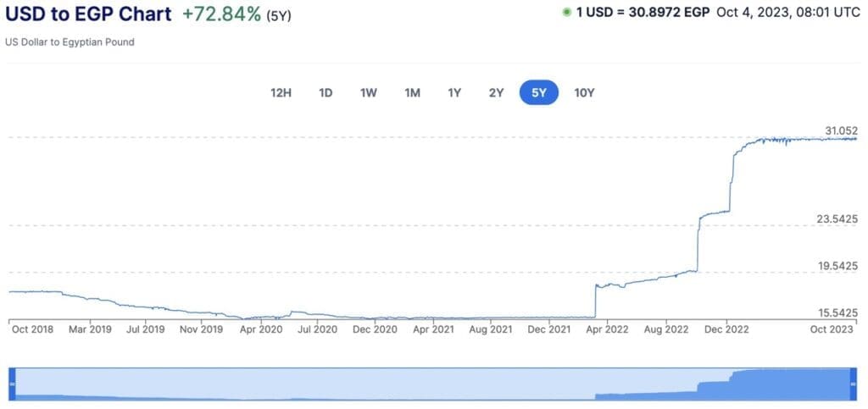Select the 1Y time range
This screenshot has width=868, height=409.
(x=454, y=93)
